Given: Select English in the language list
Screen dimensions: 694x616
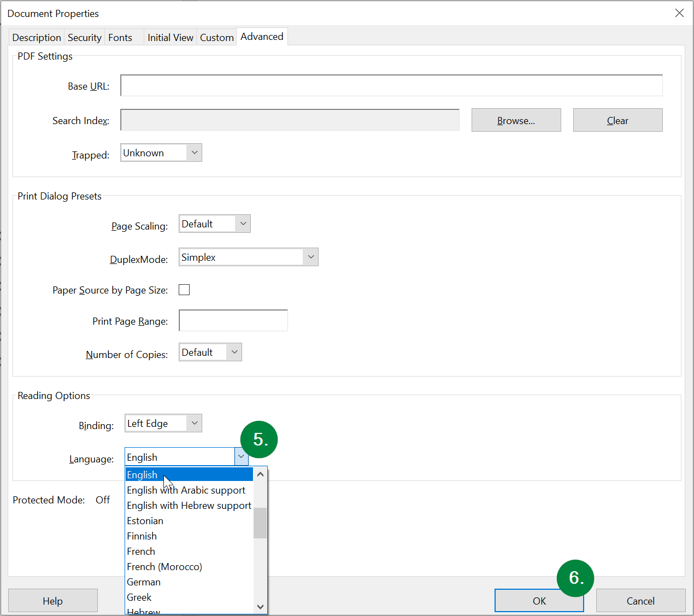Looking at the screenshot, I should point(189,474).
